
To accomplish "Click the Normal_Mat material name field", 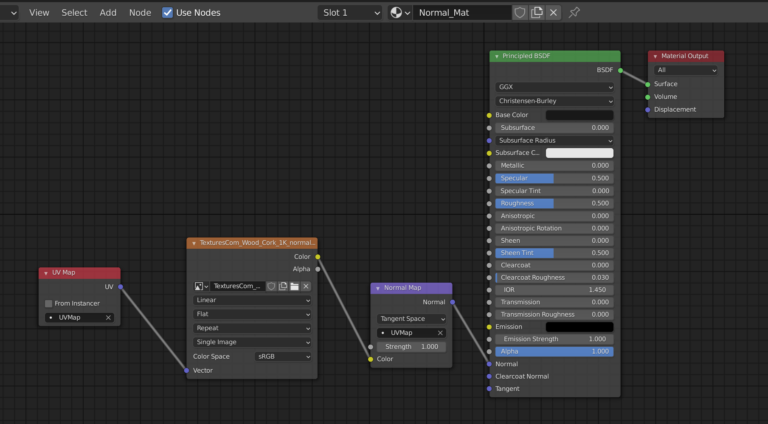I will point(462,13).
